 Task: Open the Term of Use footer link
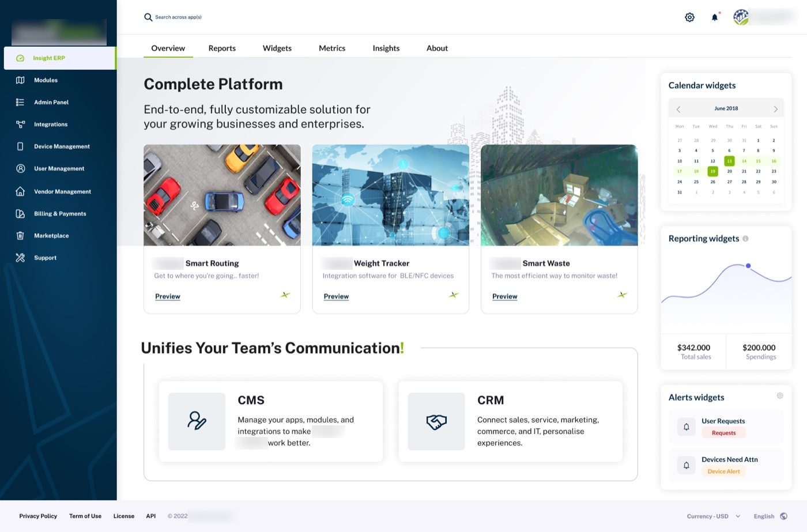pyautogui.click(x=85, y=516)
